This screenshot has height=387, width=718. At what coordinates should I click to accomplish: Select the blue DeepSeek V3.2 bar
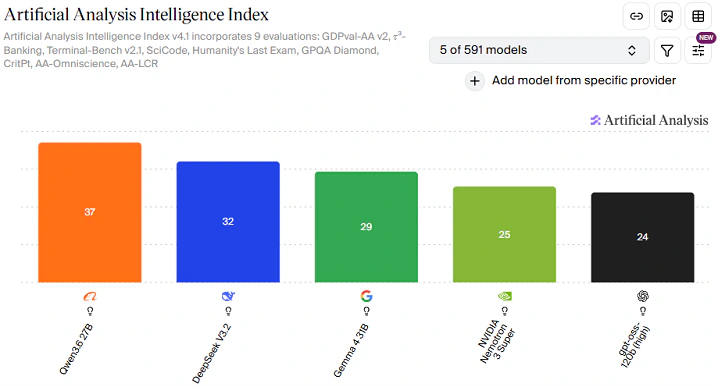point(228,222)
